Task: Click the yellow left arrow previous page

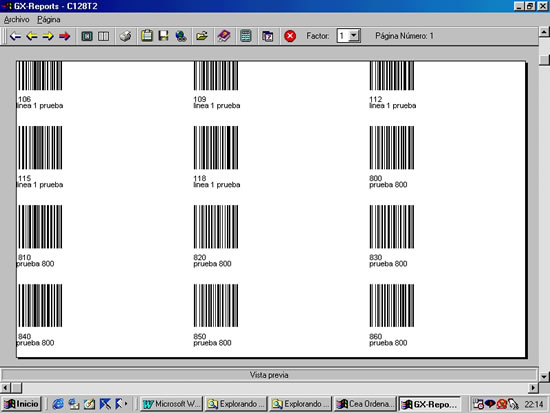Action: pyautogui.click(x=32, y=36)
